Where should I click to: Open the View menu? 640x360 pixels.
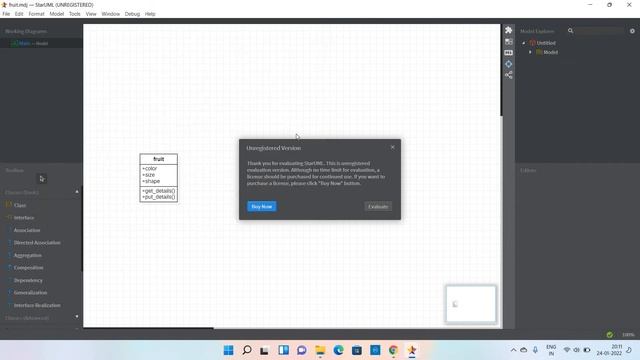[91, 14]
